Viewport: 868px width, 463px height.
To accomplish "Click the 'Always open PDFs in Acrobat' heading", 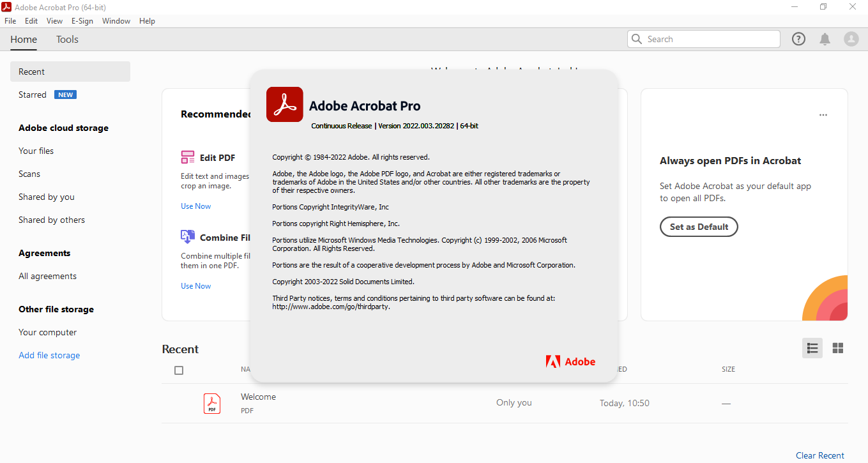I will tap(730, 161).
